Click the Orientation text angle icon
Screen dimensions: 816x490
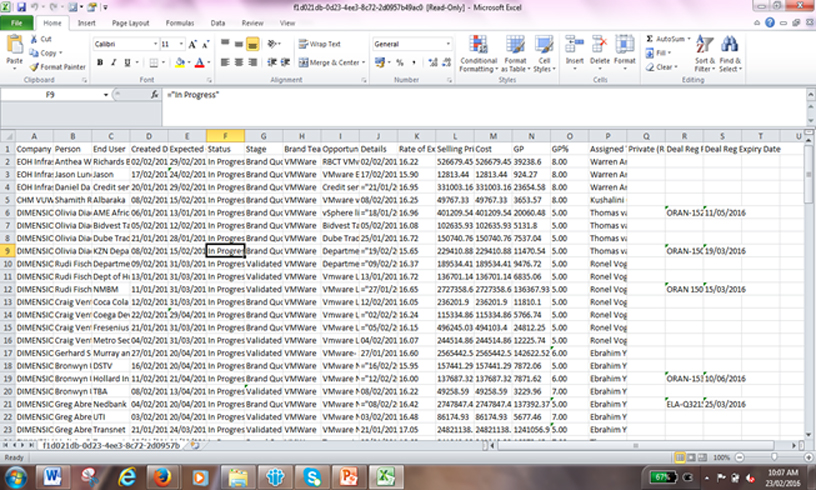273,44
